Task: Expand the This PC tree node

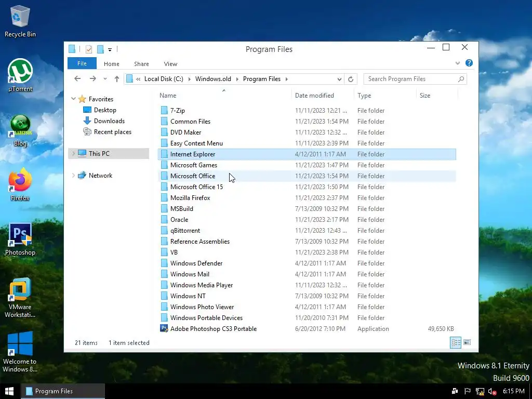Action: pos(73,153)
